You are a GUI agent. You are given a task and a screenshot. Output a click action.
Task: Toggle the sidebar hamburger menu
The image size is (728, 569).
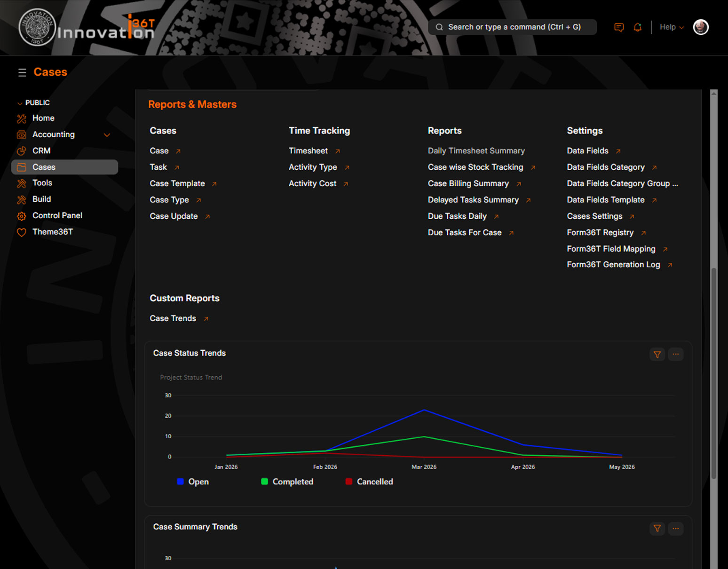point(22,72)
